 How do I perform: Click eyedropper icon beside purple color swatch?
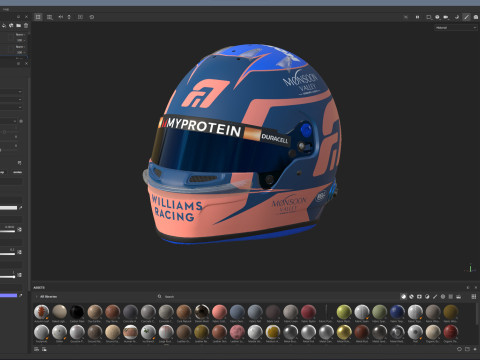point(20,295)
